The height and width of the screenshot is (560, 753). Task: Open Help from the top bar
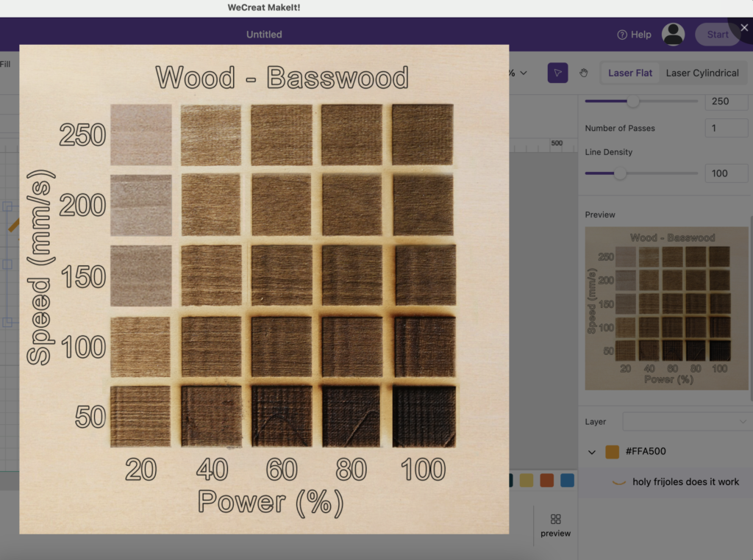click(x=634, y=35)
